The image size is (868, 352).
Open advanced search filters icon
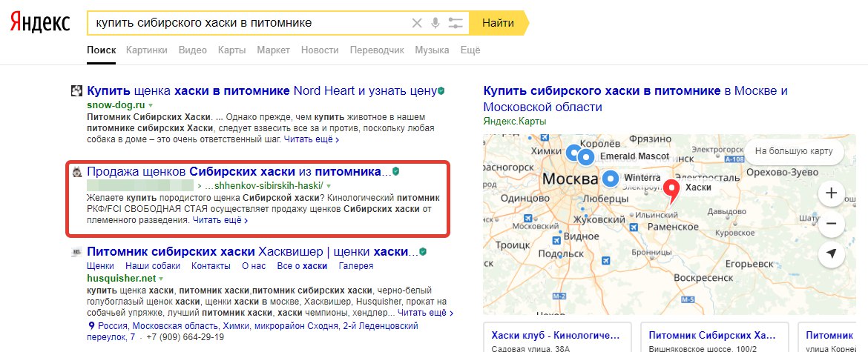(455, 23)
